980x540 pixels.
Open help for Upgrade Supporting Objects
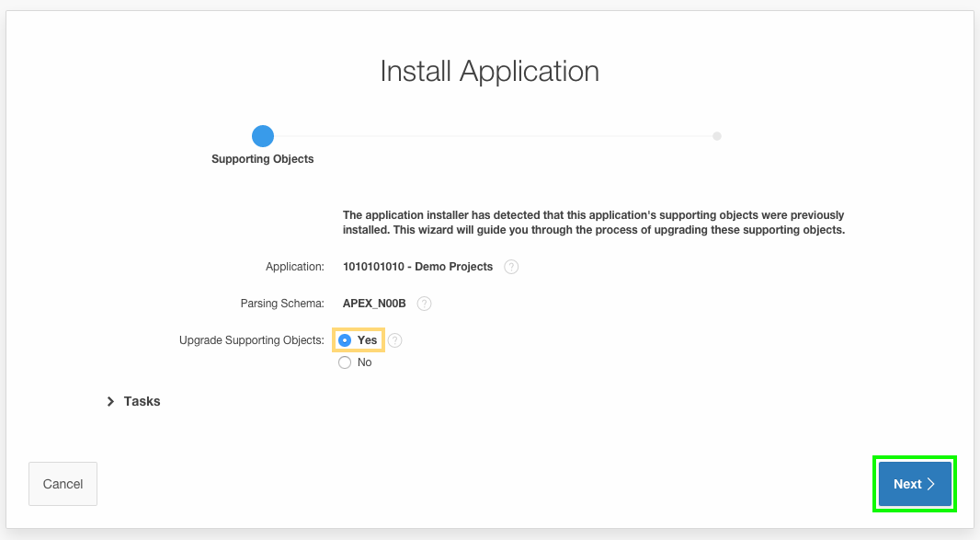coord(394,339)
